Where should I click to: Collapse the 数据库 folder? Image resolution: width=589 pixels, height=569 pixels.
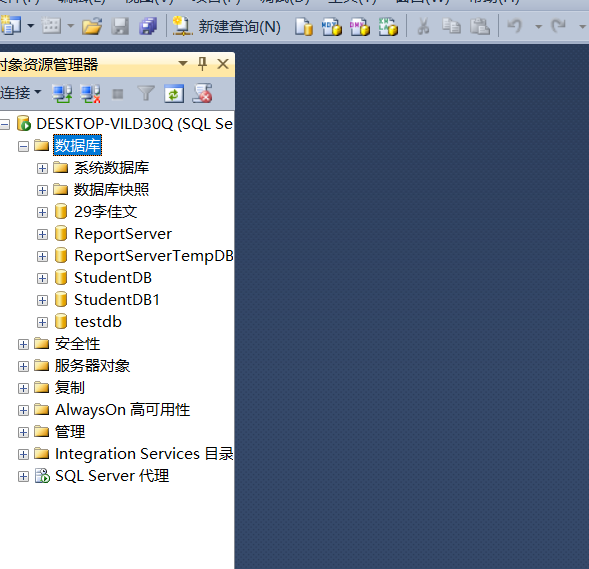pyautogui.click(x=23, y=146)
